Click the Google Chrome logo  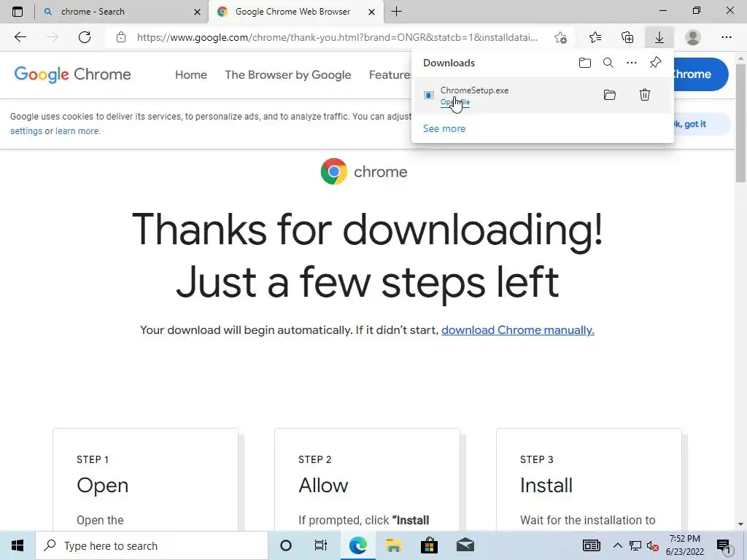coord(72,74)
